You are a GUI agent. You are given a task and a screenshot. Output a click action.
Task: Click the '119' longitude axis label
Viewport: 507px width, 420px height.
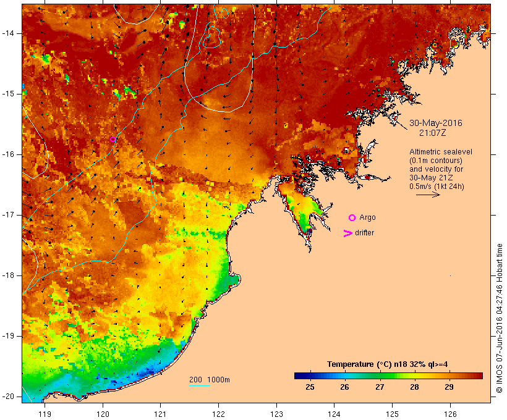point(45,414)
